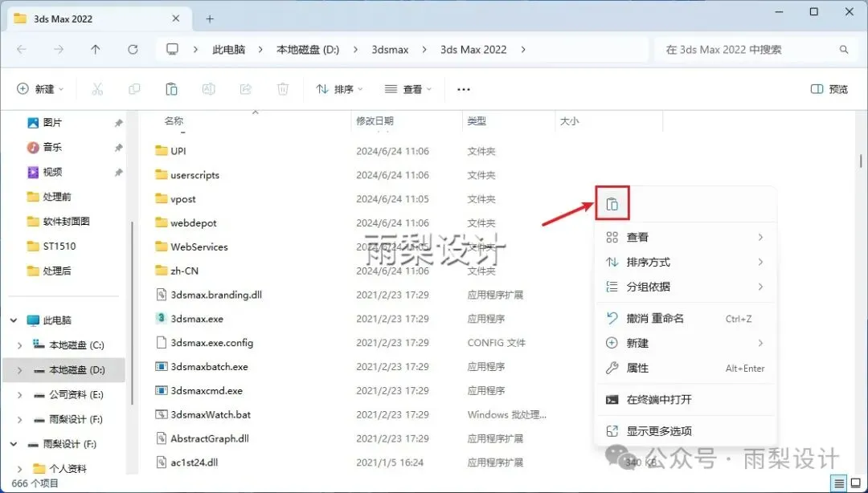Image resolution: width=868 pixels, height=493 pixels.
Task: Open 分组依据 submenu in context menu
Action: (685, 287)
